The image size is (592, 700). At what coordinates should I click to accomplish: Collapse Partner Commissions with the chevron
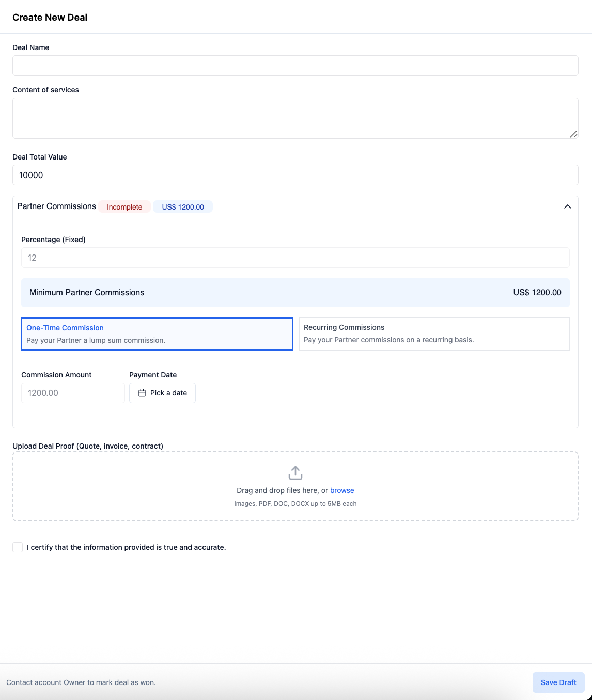568,206
